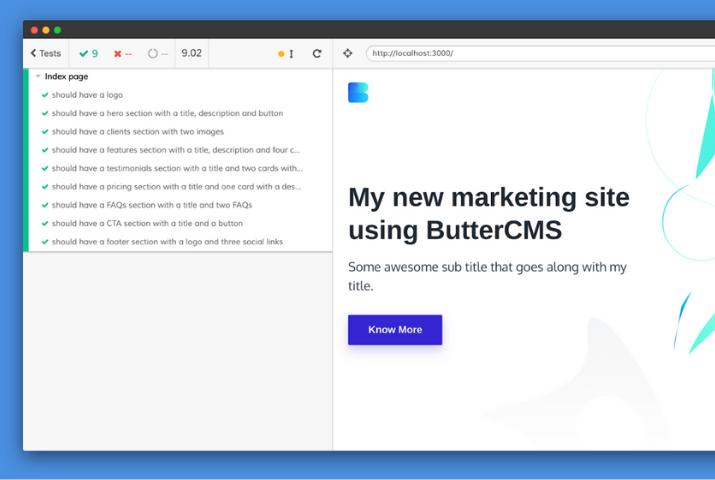Image resolution: width=715 pixels, height=480 pixels.
Task: Go back using the Tests button
Action: coord(45,54)
